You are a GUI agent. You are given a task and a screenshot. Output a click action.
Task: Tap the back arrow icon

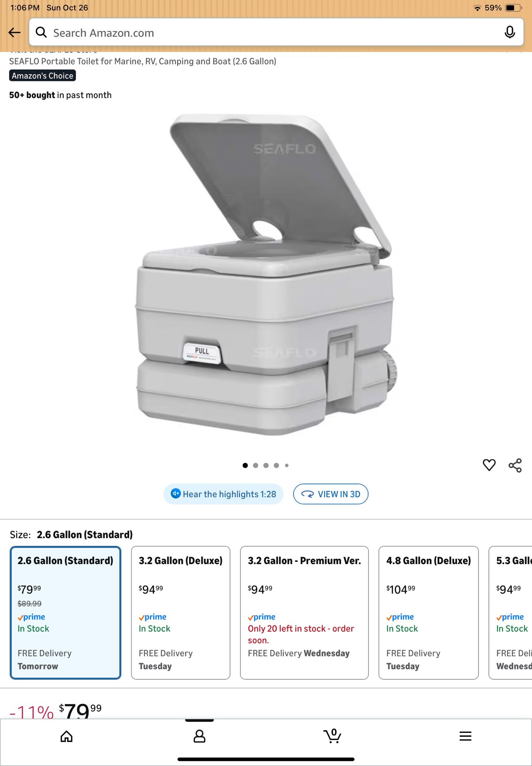click(14, 32)
